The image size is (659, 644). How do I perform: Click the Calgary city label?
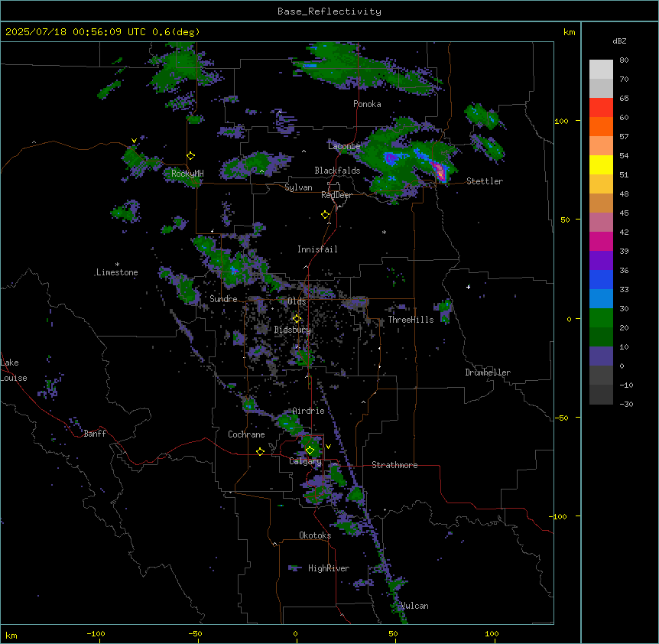[x=306, y=461]
